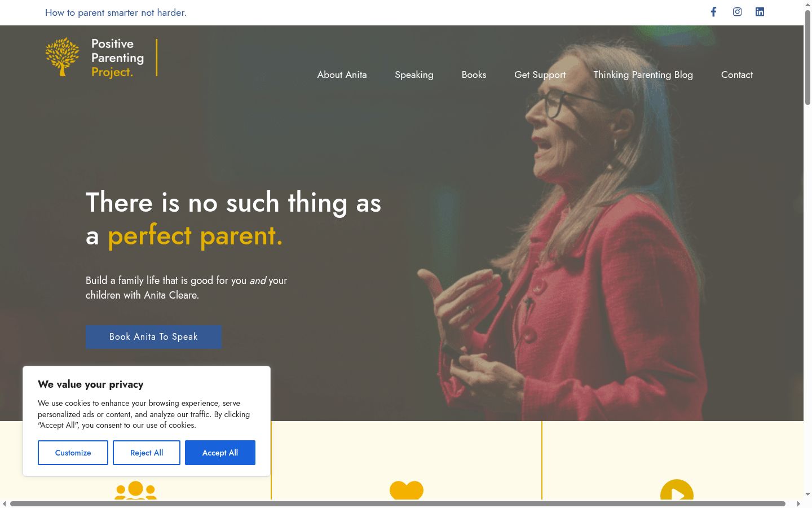Click the Book Anita To Speak button

153,336
